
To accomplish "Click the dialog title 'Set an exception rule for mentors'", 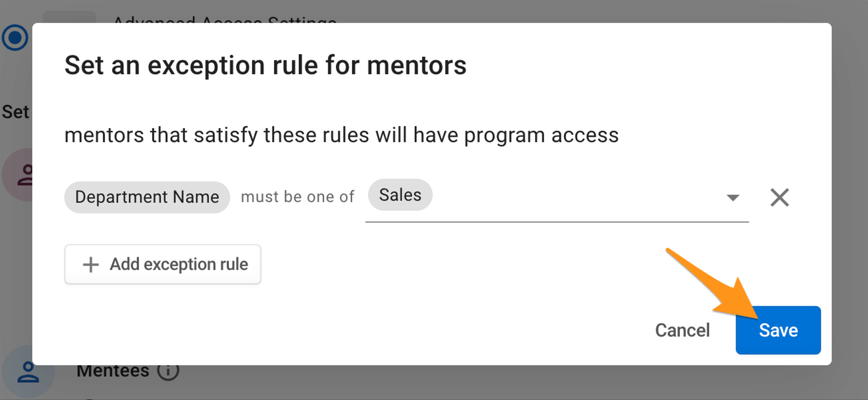I will click(266, 65).
